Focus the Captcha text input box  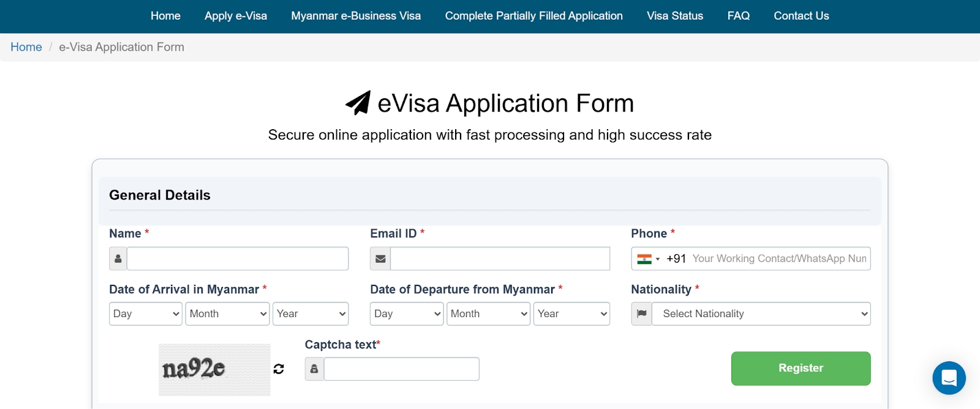[401, 369]
